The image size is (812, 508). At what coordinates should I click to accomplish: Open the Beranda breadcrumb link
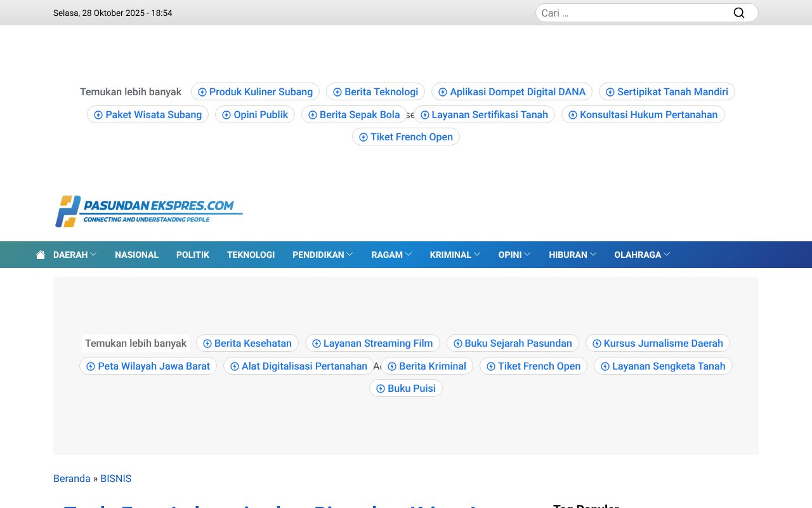(72, 478)
